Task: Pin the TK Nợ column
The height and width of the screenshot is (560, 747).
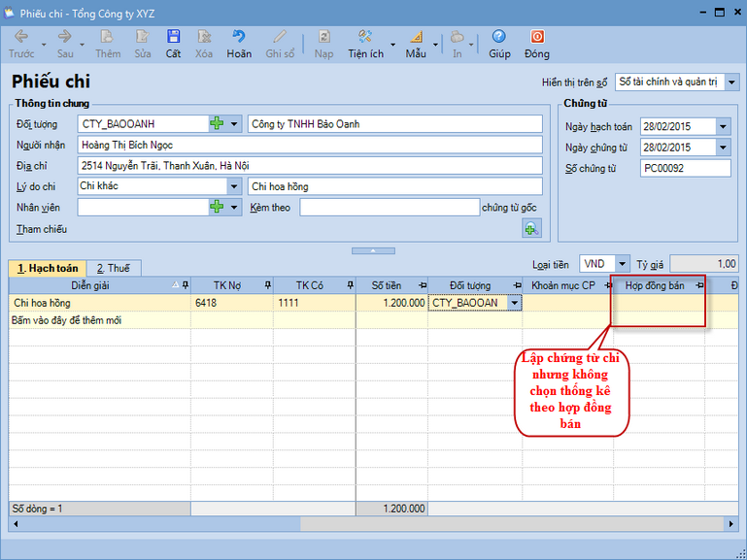Action: coord(268,285)
